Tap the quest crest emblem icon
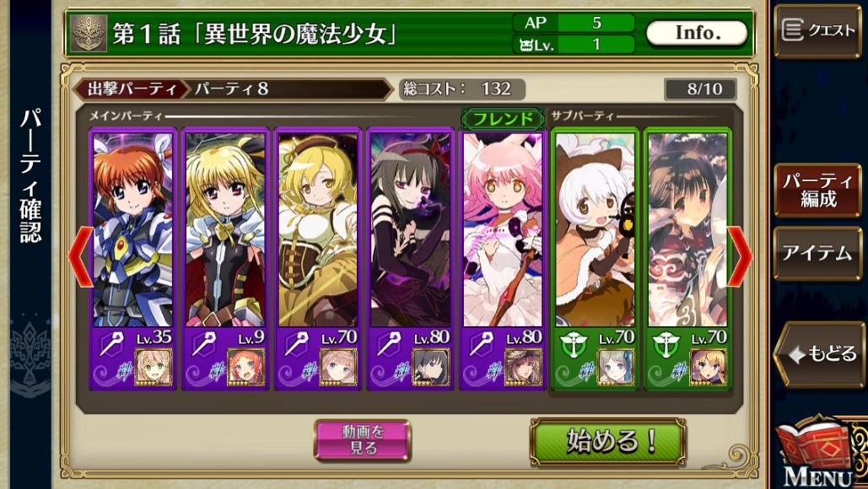The height and width of the screenshot is (489, 868). [x=89, y=33]
